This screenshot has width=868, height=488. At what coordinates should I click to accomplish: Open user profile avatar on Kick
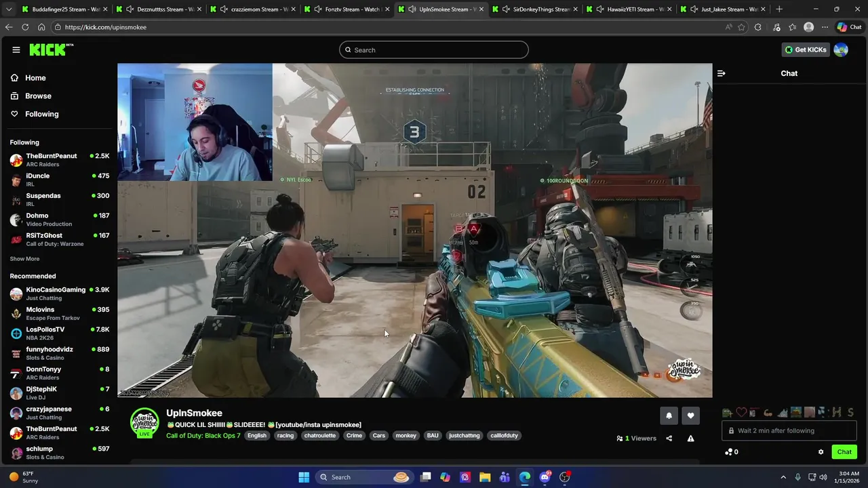click(x=841, y=49)
